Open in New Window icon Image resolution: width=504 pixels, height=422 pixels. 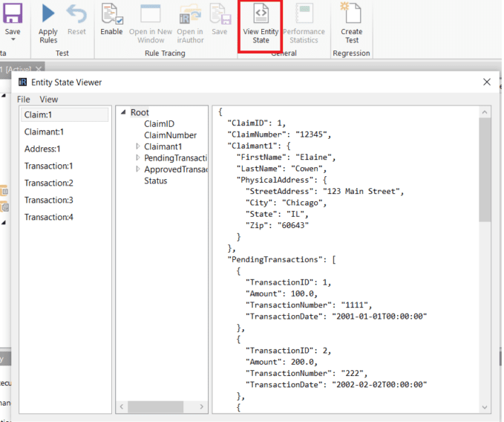pyautogui.click(x=151, y=13)
